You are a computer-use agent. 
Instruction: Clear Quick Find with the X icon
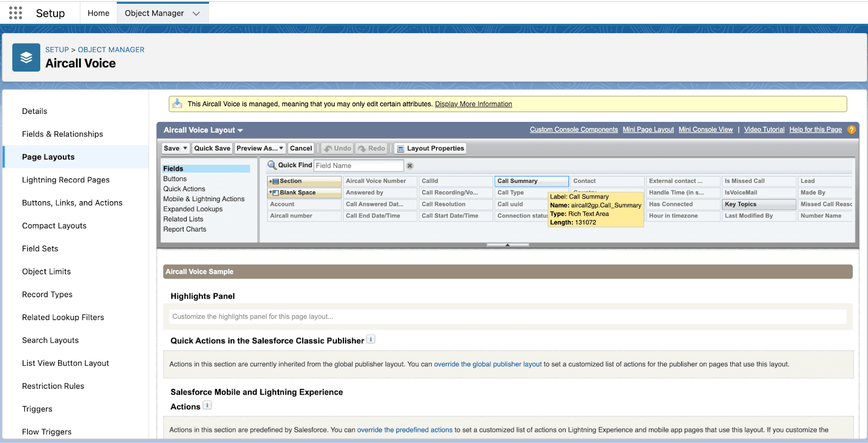[x=410, y=166]
